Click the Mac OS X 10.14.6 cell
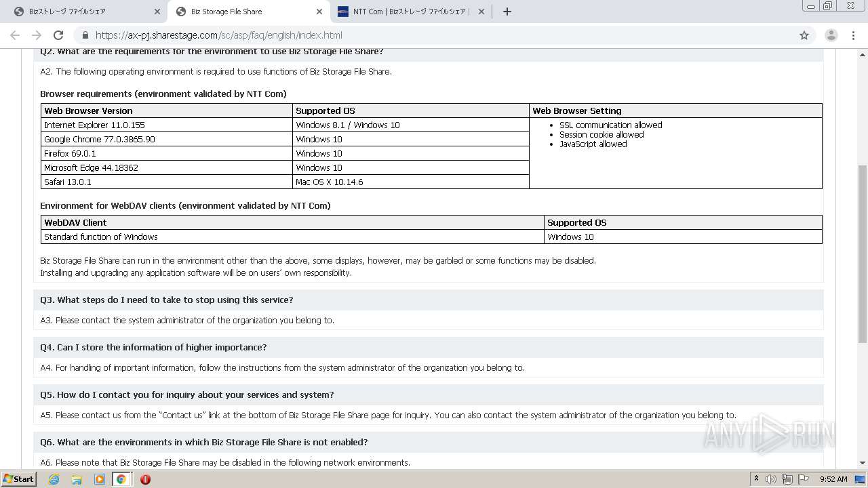Screen dimensions: 868x488 pyautogui.click(x=411, y=182)
